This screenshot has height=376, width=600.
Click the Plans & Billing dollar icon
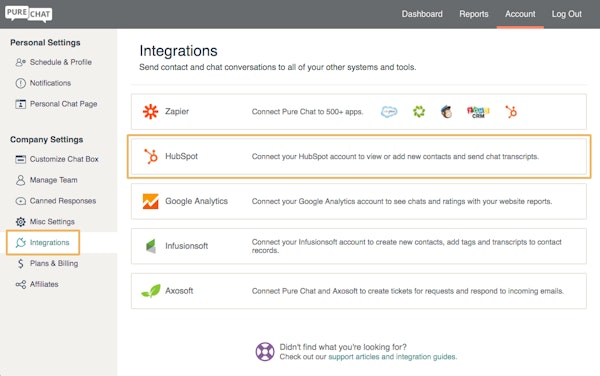[x=21, y=264]
